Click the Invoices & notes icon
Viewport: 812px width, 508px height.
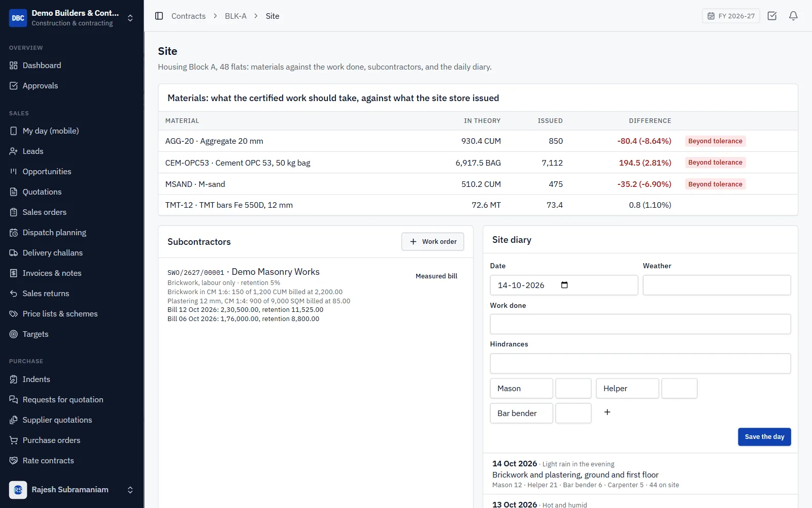pyautogui.click(x=14, y=273)
